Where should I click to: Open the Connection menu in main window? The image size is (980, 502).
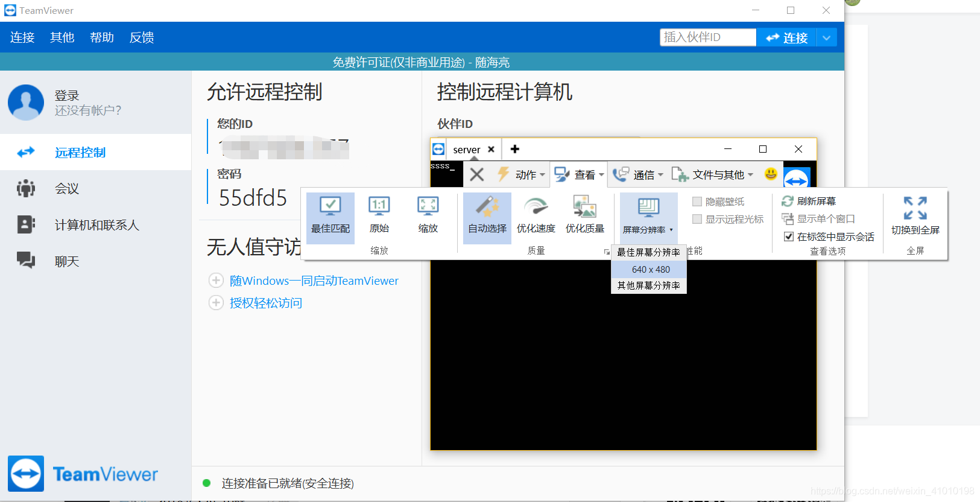point(22,37)
